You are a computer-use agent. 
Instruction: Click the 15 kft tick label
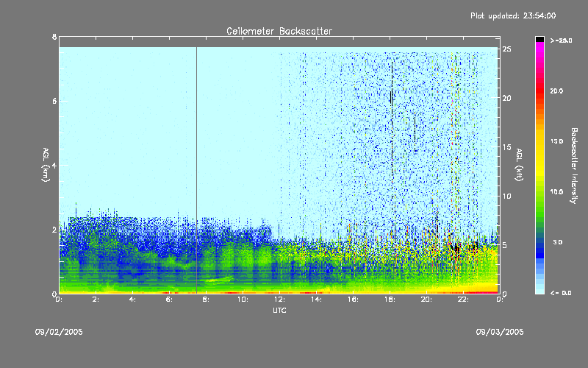click(506, 147)
